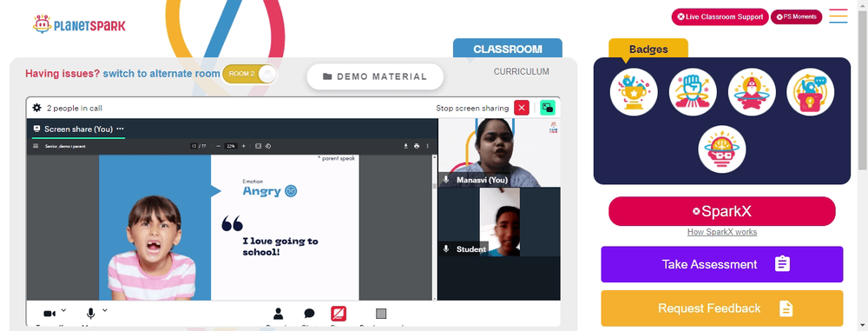
Task: Click the Take Assessment button
Action: click(722, 264)
